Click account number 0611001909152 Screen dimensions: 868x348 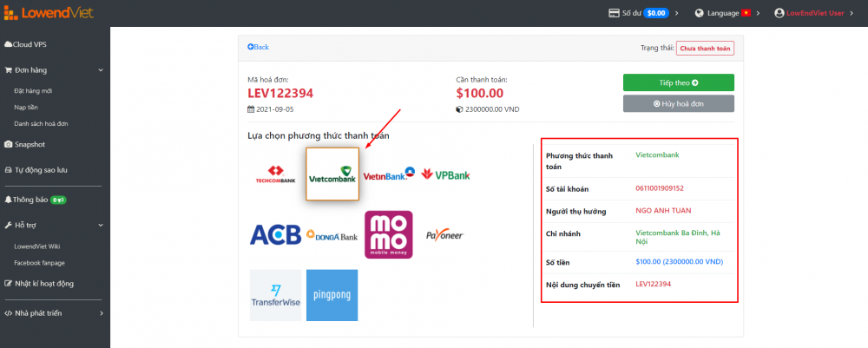tap(660, 188)
